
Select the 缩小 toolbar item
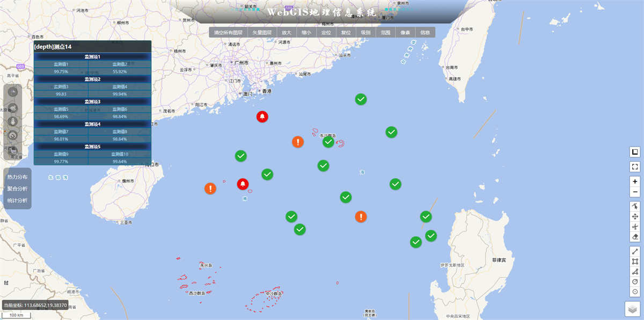(306, 32)
